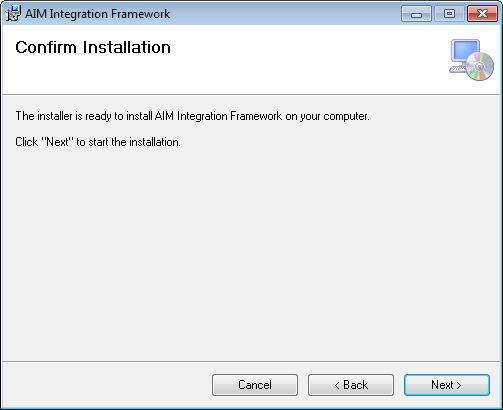
Task: Click the empty footer area left of Cancel
Action: (107, 385)
